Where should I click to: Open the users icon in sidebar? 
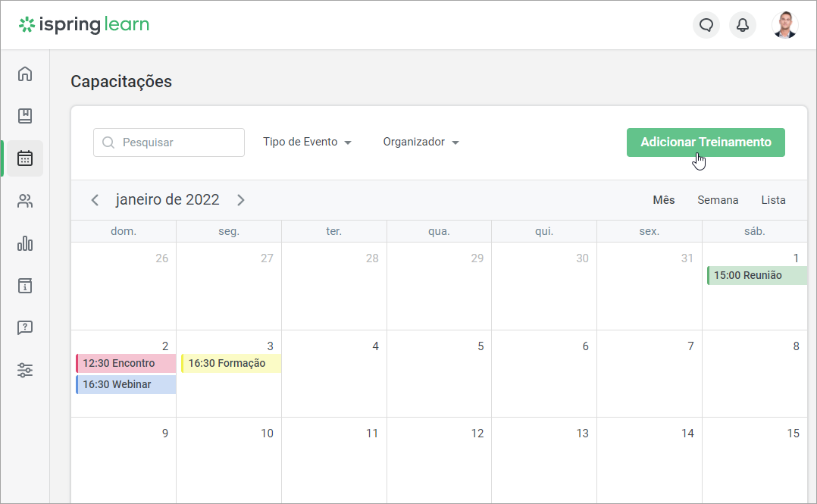click(x=25, y=201)
